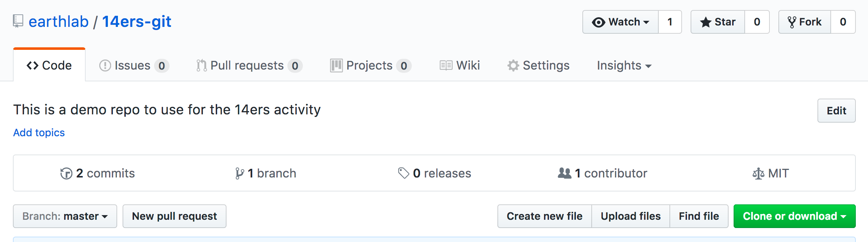Open the Branch: master dropdown
The image size is (868, 242).
click(65, 216)
